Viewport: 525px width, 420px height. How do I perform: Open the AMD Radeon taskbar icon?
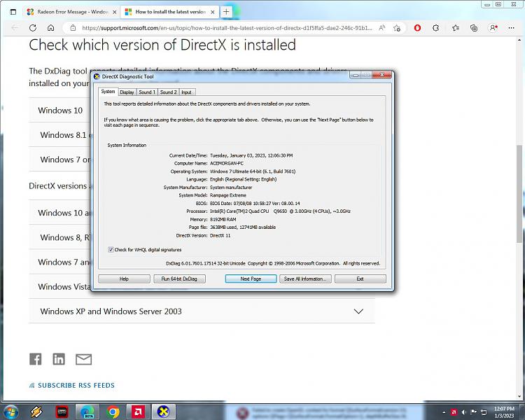click(138, 412)
